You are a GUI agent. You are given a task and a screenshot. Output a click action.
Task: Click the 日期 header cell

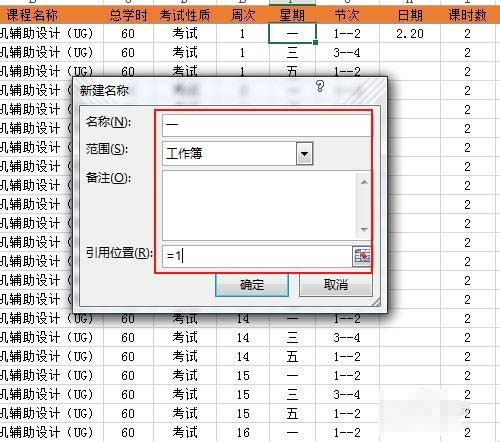coord(410,15)
